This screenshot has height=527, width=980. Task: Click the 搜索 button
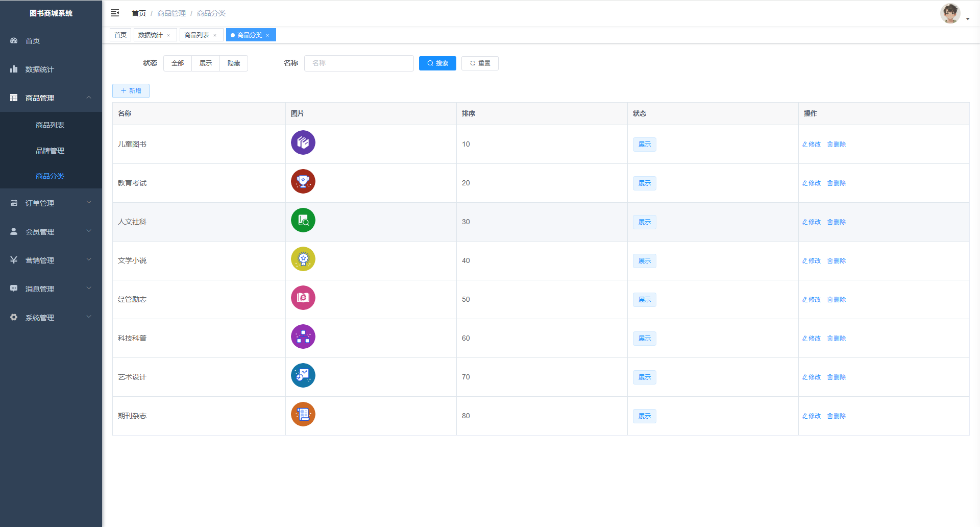[437, 63]
